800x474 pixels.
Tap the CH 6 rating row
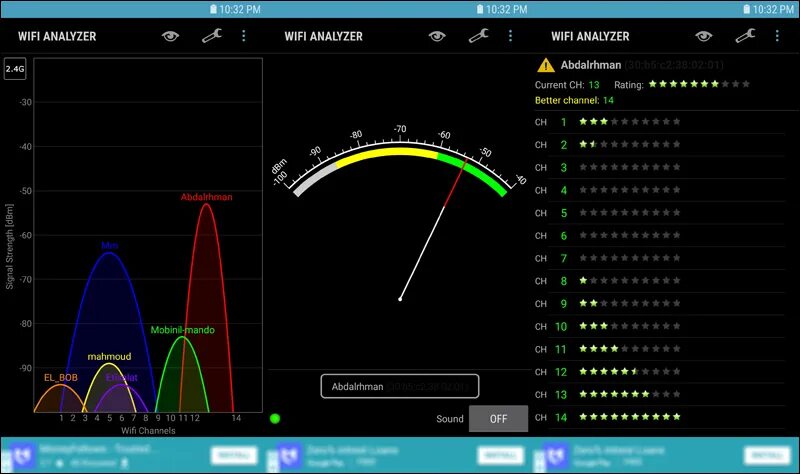click(659, 236)
